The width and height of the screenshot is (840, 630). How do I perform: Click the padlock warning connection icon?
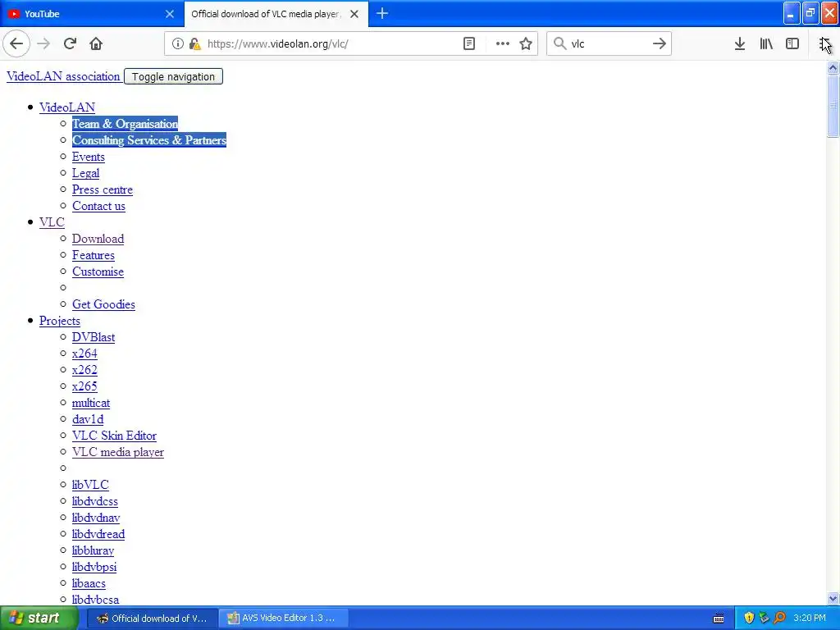pyautogui.click(x=194, y=43)
